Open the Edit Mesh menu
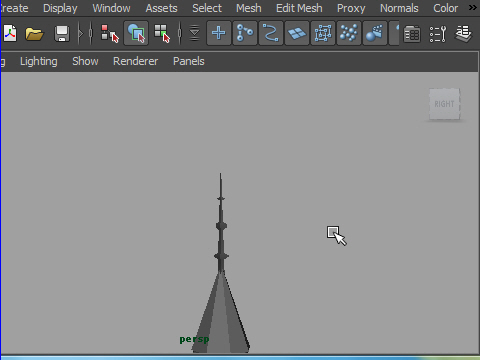 [299, 8]
